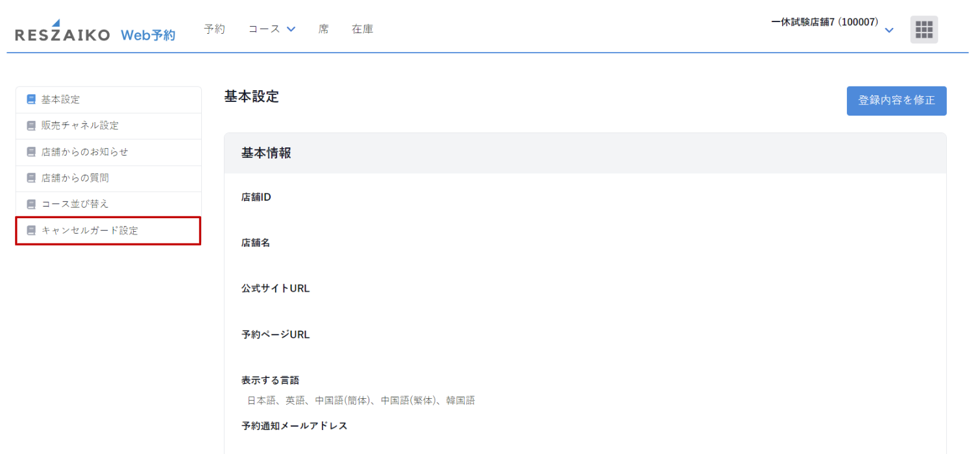Image resolution: width=980 pixels, height=454 pixels.
Task: Expand the コース dropdown menu
Action: (271, 29)
